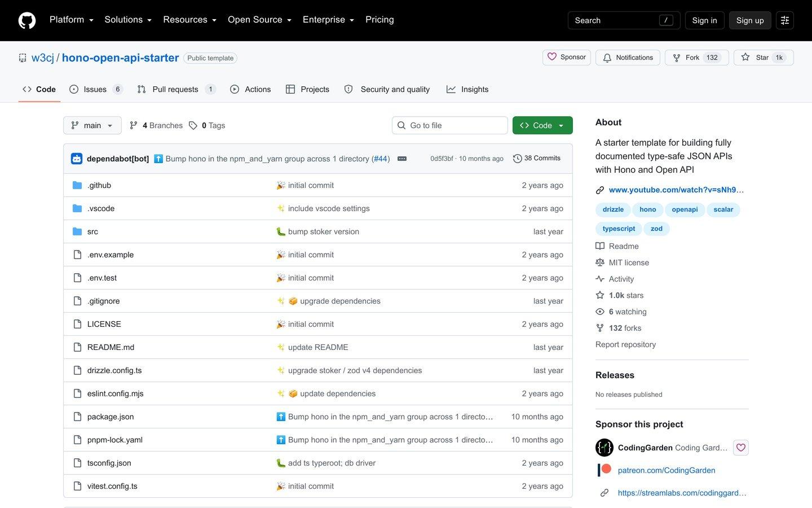Click the eye icon next to 6 watching
Image resolution: width=812 pixels, height=508 pixels.
[x=600, y=312]
